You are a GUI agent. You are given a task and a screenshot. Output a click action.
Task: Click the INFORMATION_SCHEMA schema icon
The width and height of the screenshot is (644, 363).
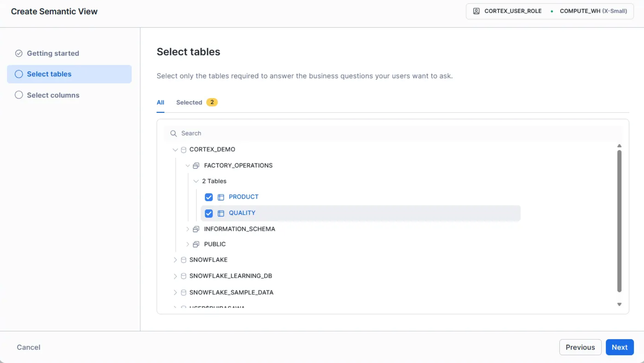point(196,229)
